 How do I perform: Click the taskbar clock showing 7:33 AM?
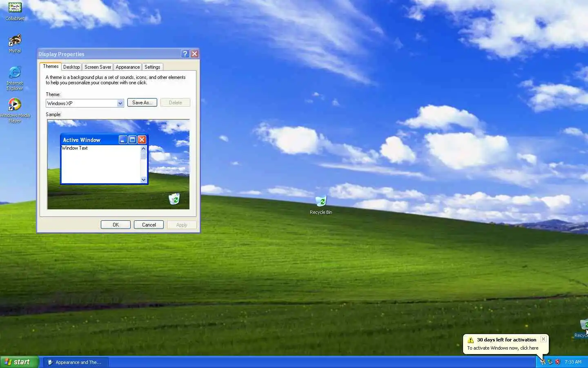tap(573, 362)
